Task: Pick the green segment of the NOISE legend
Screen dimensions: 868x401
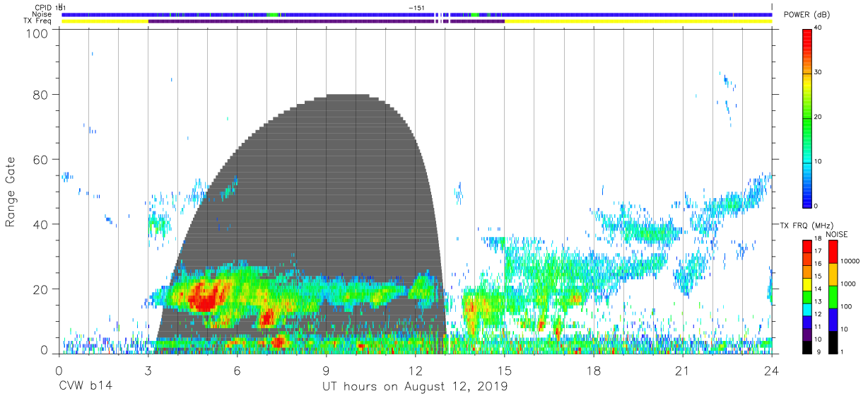Action: (833, 297)
